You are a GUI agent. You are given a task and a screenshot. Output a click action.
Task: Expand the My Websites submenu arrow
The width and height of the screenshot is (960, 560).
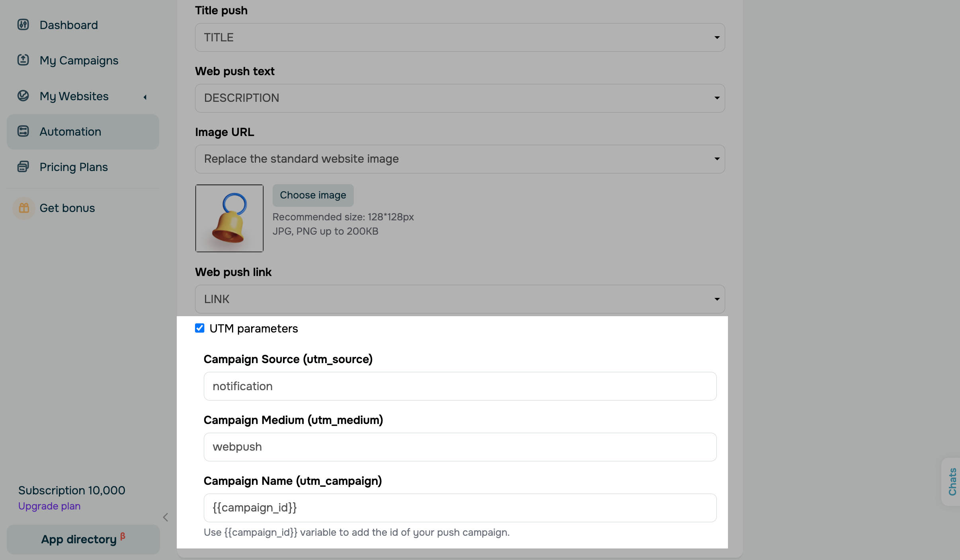(x=145, y=97)
